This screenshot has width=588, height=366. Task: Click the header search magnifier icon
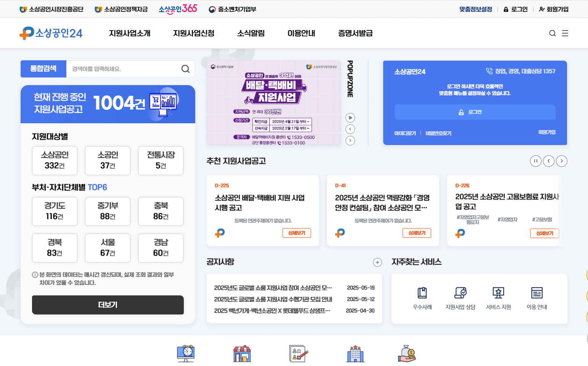[552, 33]
